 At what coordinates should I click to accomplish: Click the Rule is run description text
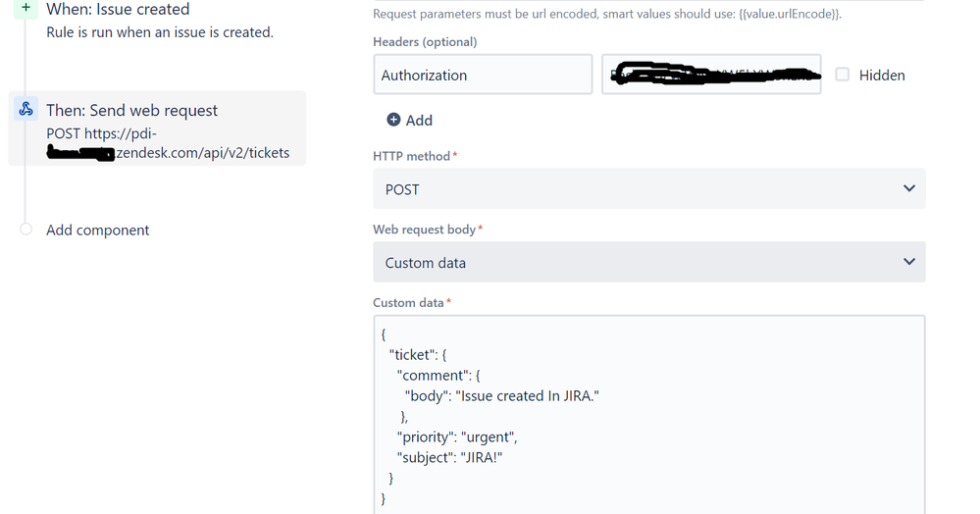(x=160, y=32)
